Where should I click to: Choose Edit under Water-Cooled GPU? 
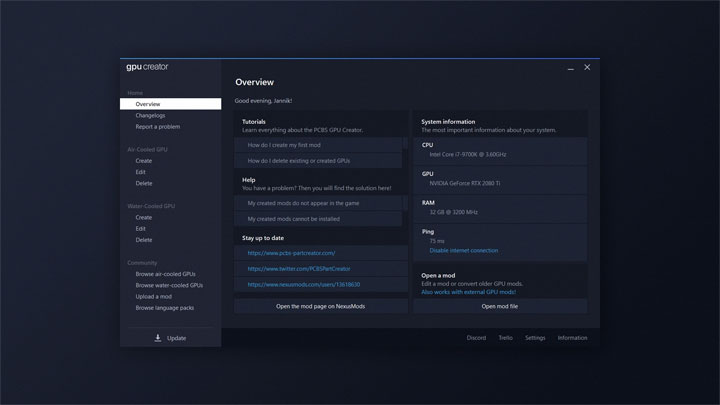point(141,228)
